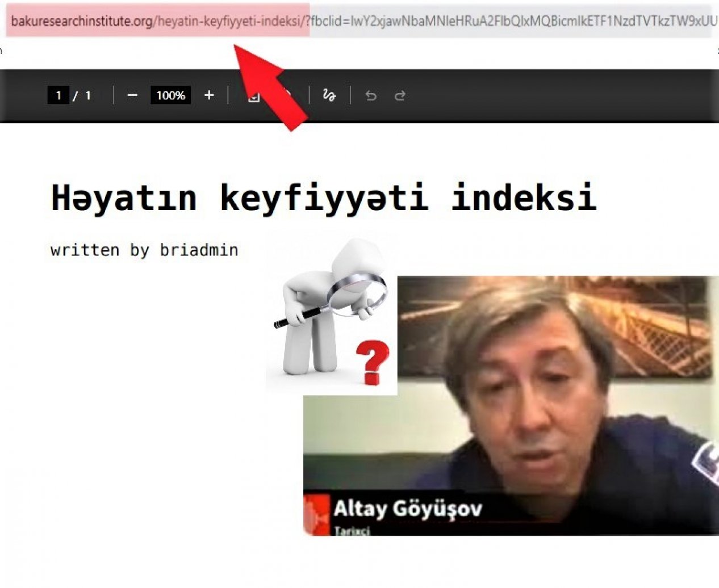Click the Altay Göyüşov name caption
This screenshot has width=719, height=588.
tap(407, 508)
